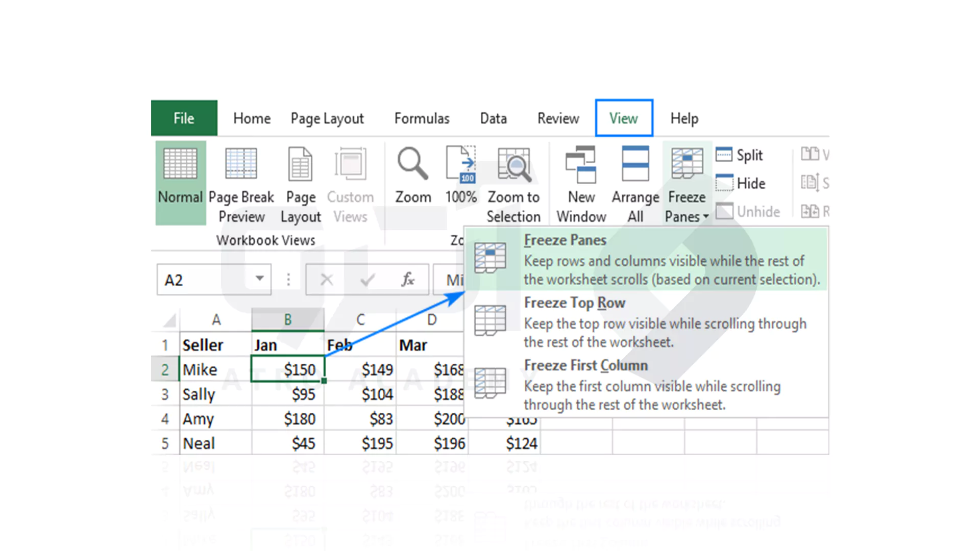Open the View ribbon tab
The height and width of the screenshot is (551, 980).
pyautogui.click(x=623, y=118)
